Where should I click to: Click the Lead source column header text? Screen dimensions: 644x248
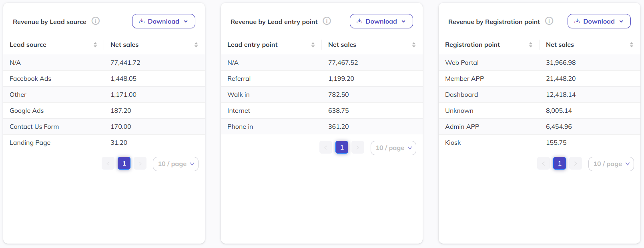[x=28, y=45]
